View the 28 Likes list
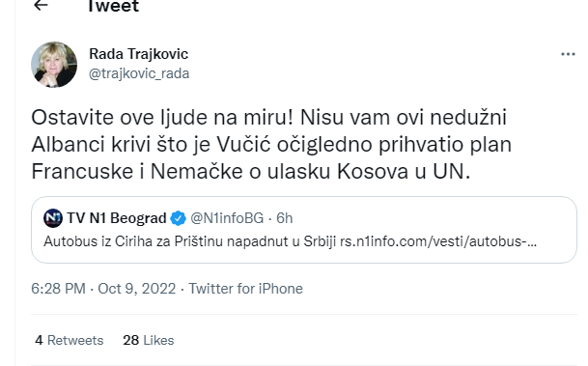 click(x=149, y=340)
